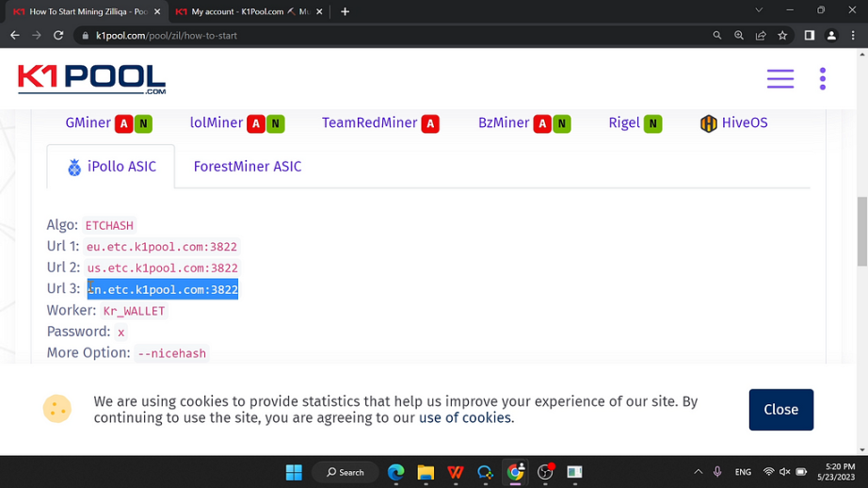The width and height of the screenshot is (868, 488).
Task: Show hidden system tray icons
Action: [x=698, y=472]
